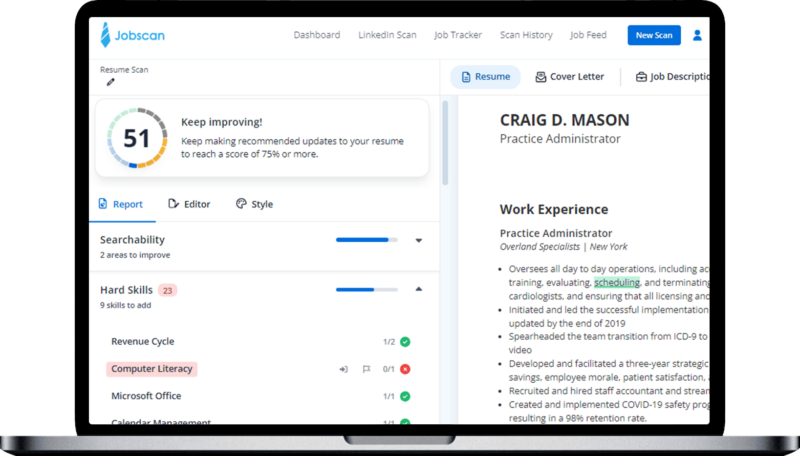Click the green check for Microsoft Office
This screenshot has width=800, height=456.
(405, 396)
